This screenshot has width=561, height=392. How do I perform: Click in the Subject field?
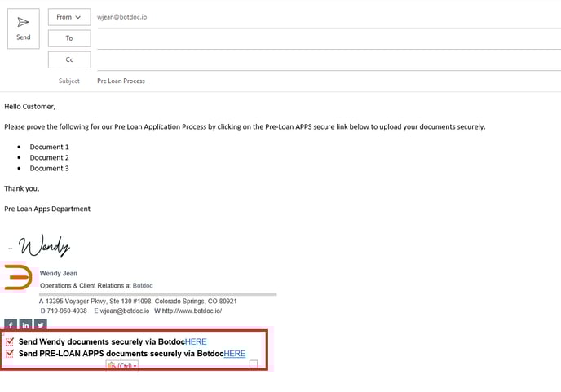tap(326, 81)
